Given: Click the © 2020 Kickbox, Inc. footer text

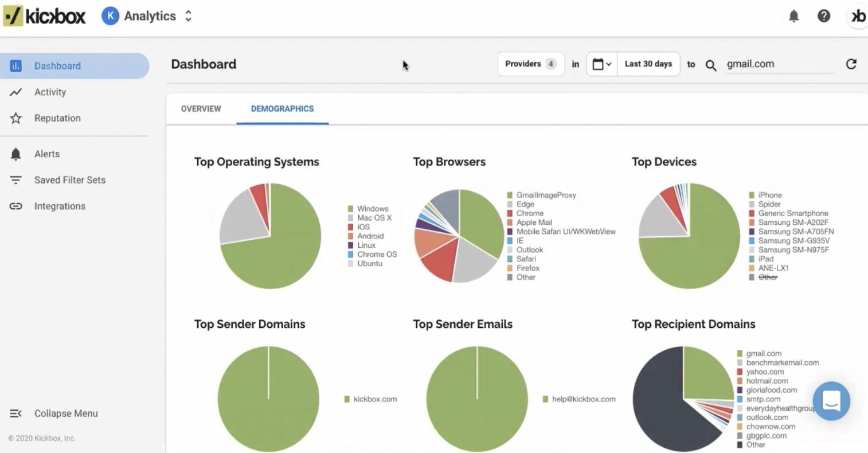Looking at the screenshot, I should (x=42, y=438).
